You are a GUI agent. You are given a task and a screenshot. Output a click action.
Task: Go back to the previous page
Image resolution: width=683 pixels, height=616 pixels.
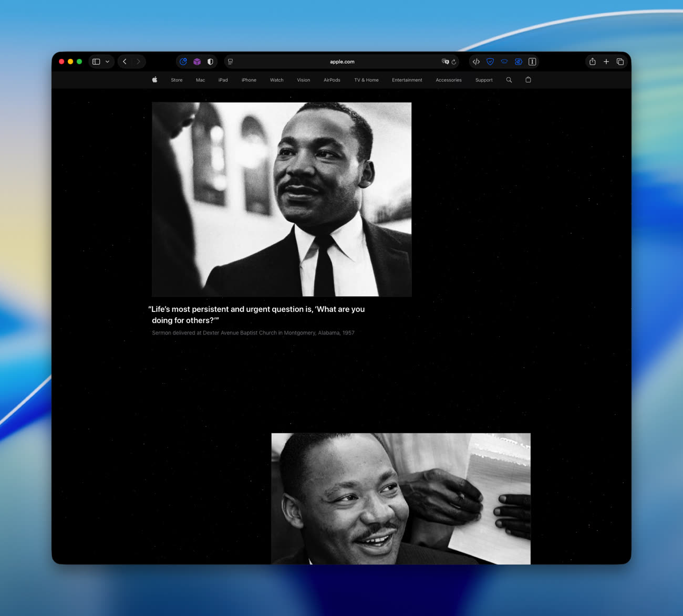(125, 61)
